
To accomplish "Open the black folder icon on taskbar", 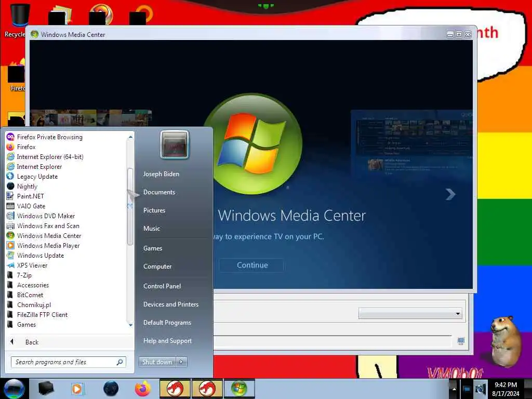I will point(46,389).
